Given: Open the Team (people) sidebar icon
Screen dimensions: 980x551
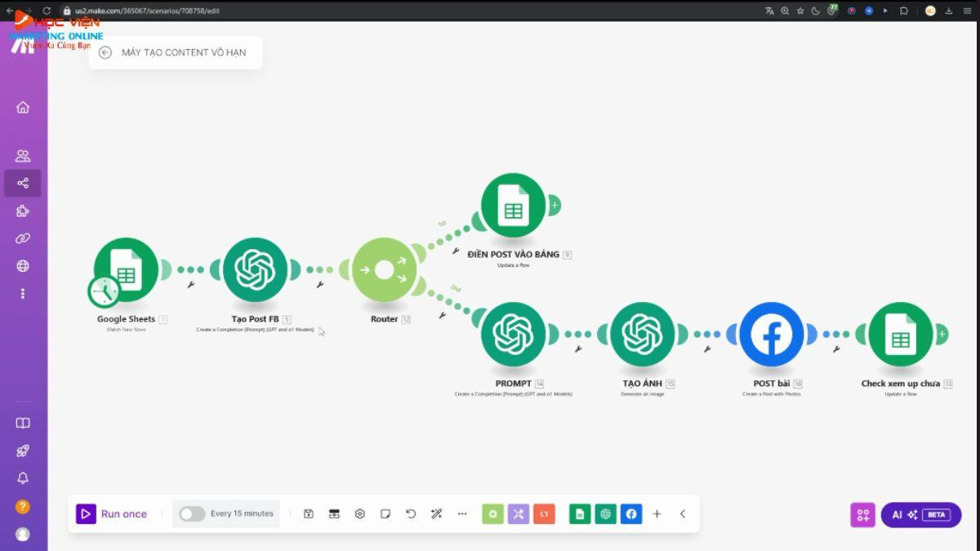Looking at the screenshot, I should (x=23, y=156).
